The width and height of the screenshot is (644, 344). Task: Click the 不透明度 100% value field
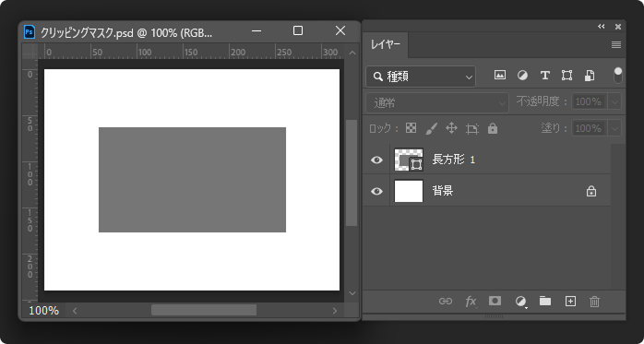tap(589, 101)
